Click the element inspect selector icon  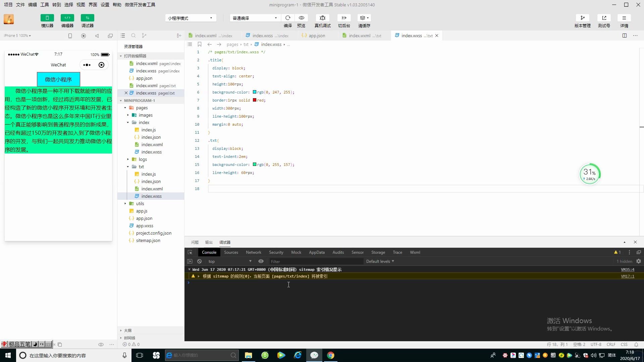click(190, 252)
